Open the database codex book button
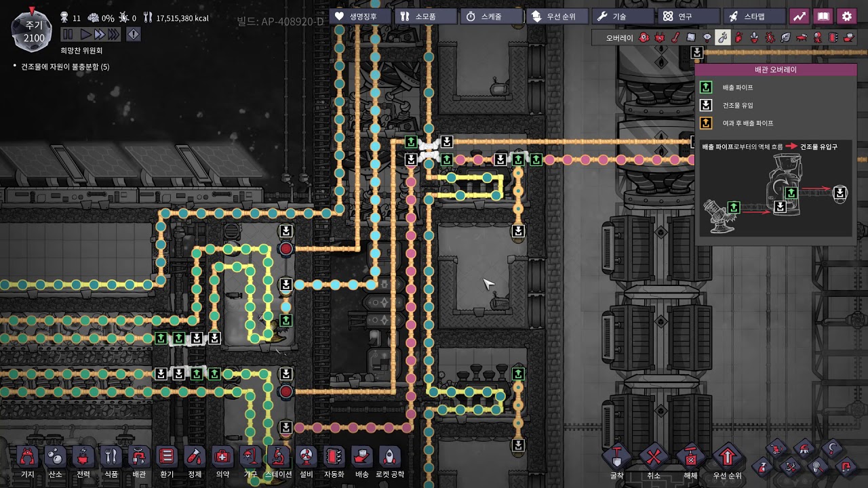 pos(823,16)
